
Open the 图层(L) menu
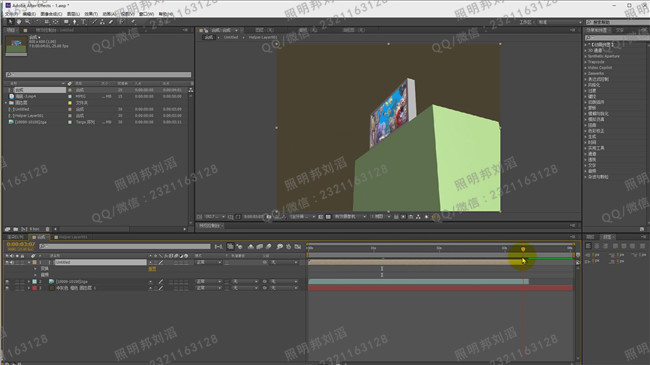(73, 14)
